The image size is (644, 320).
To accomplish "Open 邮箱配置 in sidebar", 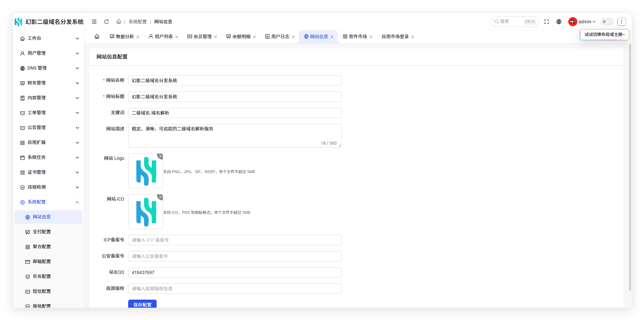I will tap(49, 261).
